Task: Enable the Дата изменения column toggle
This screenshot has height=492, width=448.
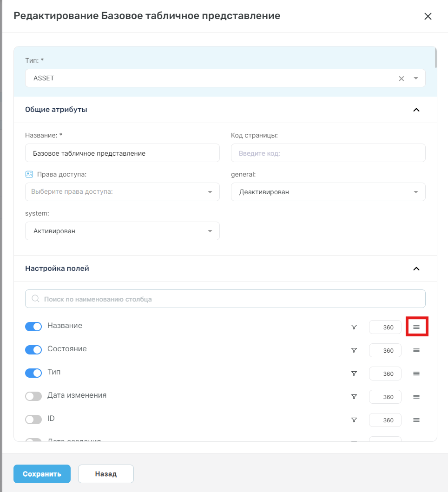Action: 33,396
